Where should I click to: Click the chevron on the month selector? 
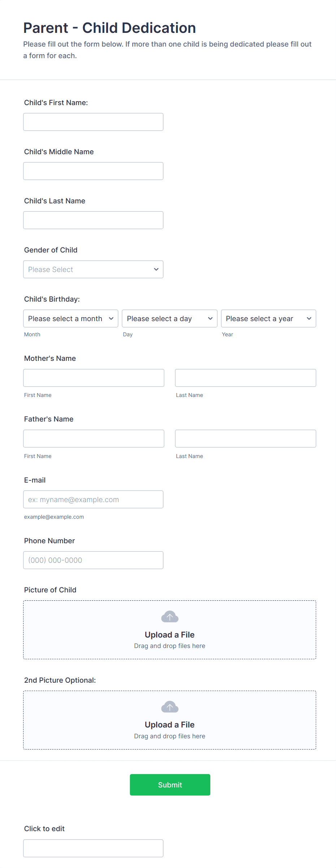[x=111, y=319]
